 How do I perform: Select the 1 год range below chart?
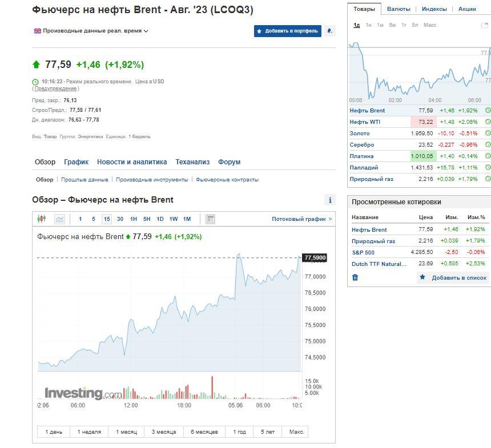click(239, 432)
